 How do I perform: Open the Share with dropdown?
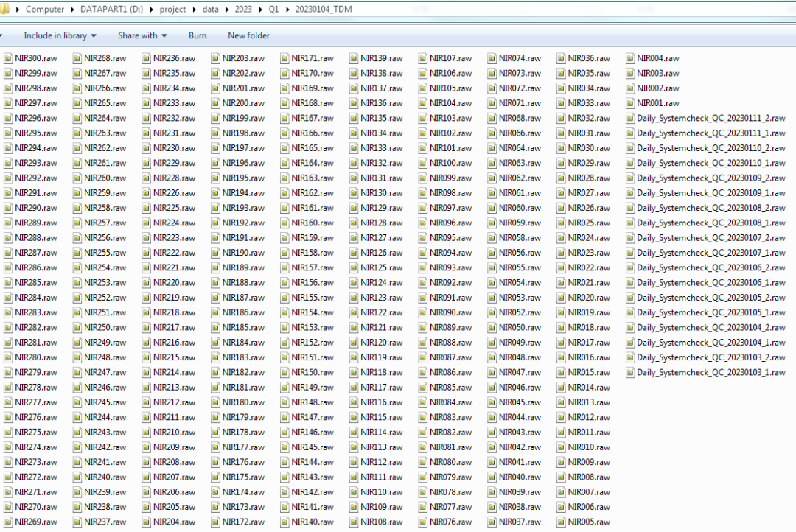pyautogui.click(x=142, y=35)
